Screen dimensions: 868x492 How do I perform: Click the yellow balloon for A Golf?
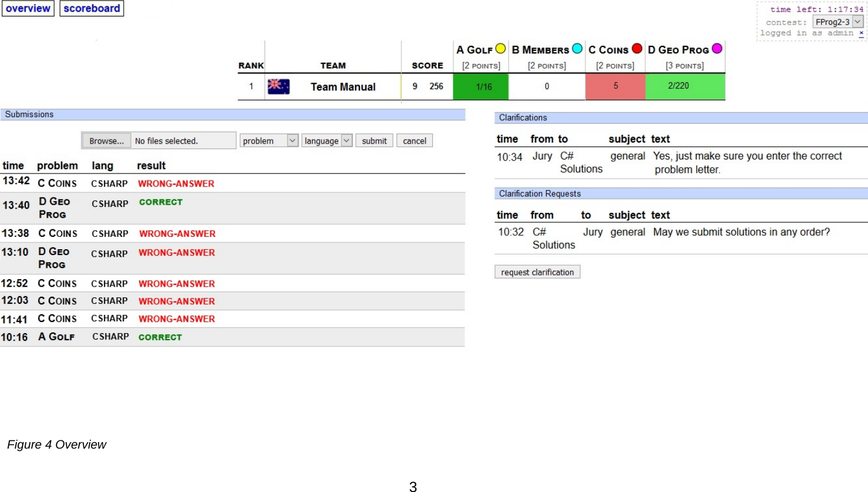click(x=500, y=48)
